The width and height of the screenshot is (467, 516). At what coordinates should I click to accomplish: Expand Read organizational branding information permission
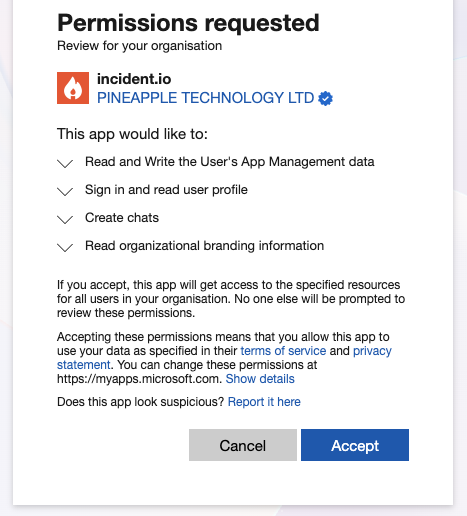(65, 247)
